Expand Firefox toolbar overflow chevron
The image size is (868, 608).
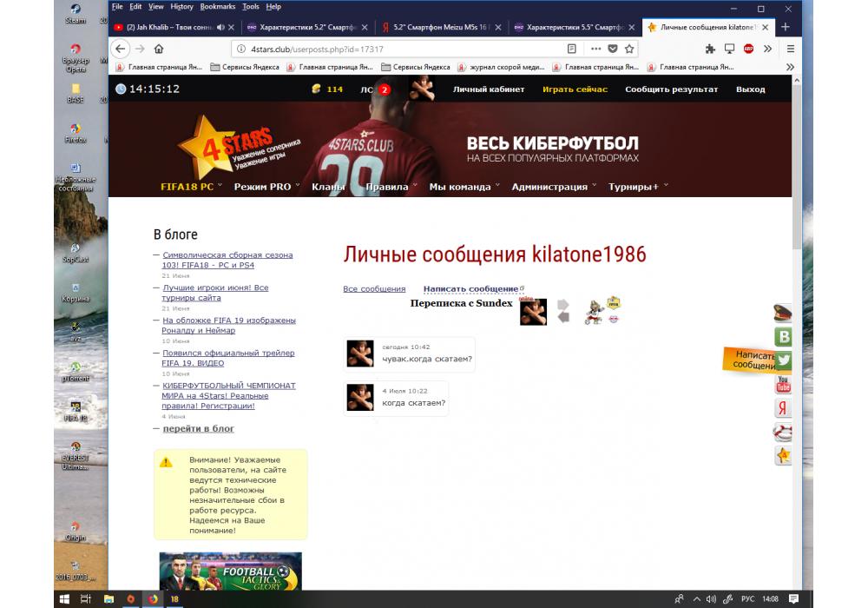pos(768,50)
